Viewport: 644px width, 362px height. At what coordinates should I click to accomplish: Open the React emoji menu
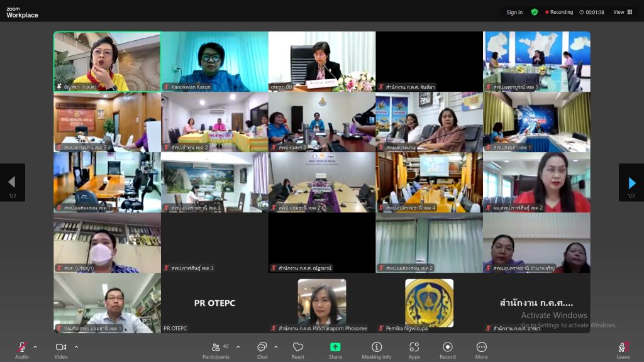click(298, 349)
